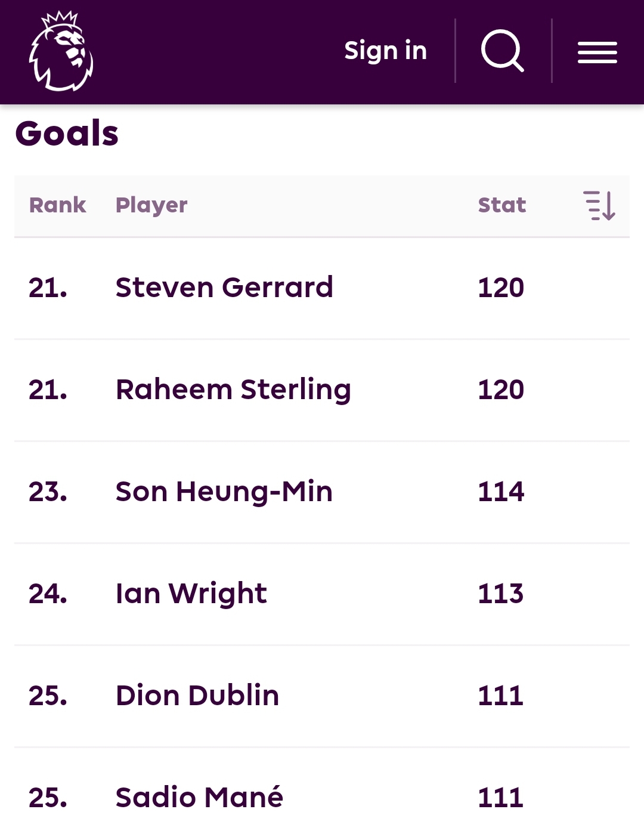Open Dion Dublin's player profile

click(197, 696)
